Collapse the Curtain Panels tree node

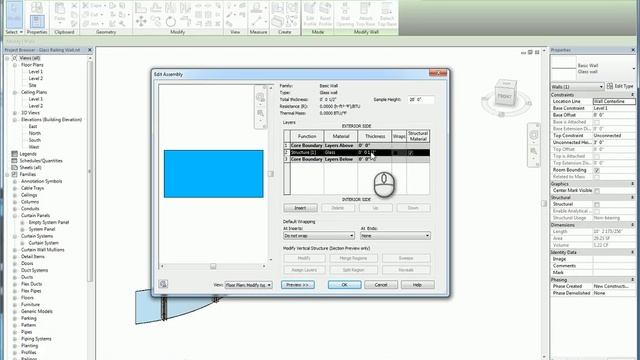(15, 216)
